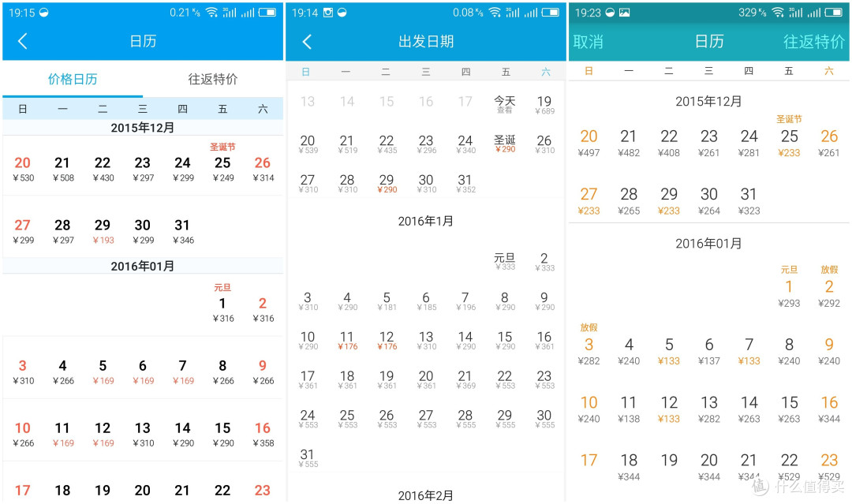Select January 13 ¥310 in left calendar

tap(143, 435)
